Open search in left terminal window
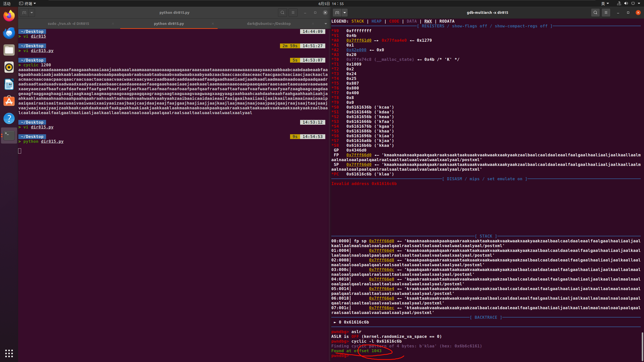Screen dimensions: 644x362 [283, 13]
